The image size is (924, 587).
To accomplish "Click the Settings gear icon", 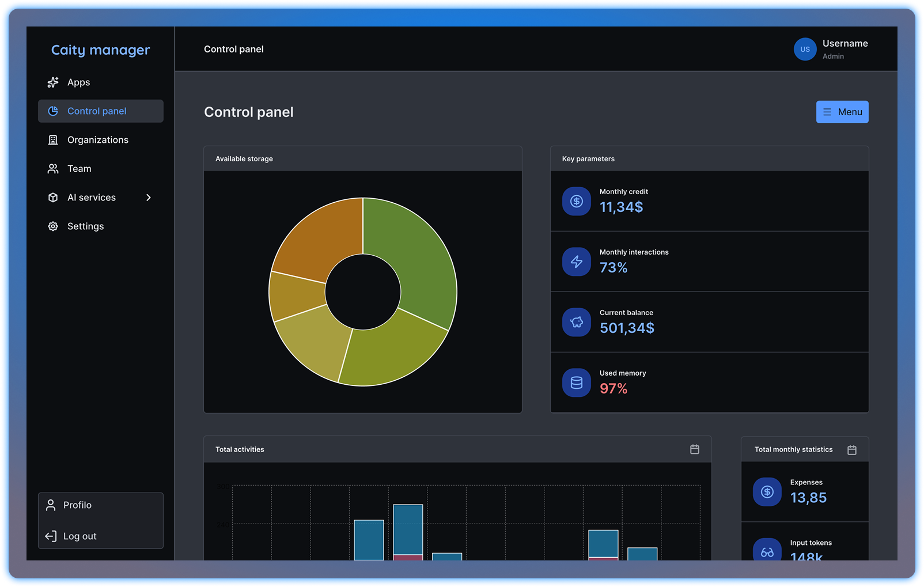I will [x=53, y=226].
